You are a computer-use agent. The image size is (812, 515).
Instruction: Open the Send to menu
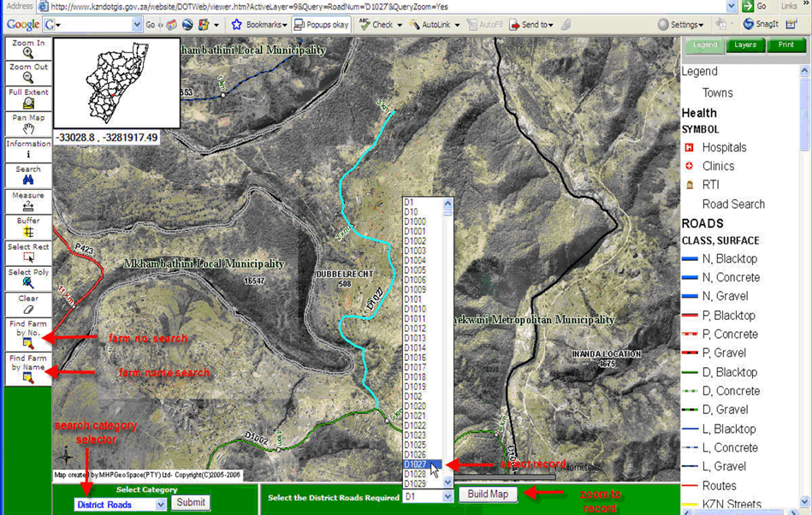coord(531,24)
